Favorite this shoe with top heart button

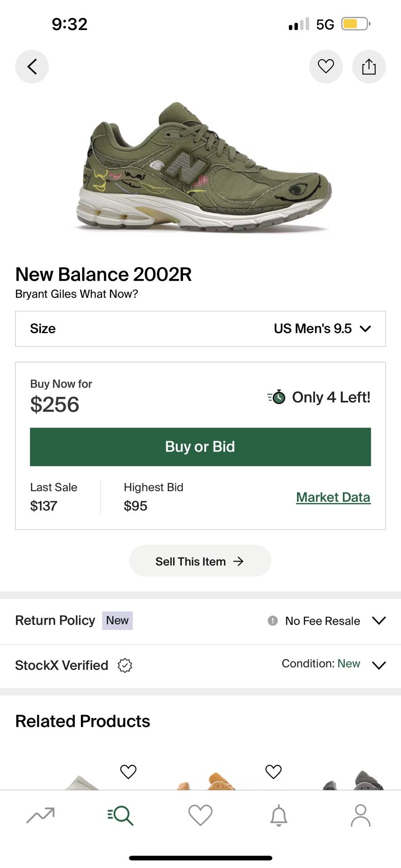point(326,66)
